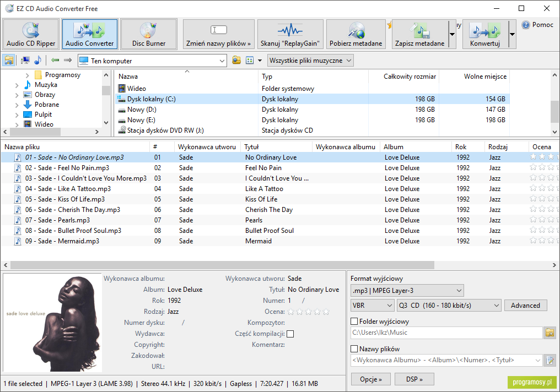The height and width of the screenshot is (392, 560).
Task: Click music file icon of 06 Cherish The Day
Action: (18, 210)
